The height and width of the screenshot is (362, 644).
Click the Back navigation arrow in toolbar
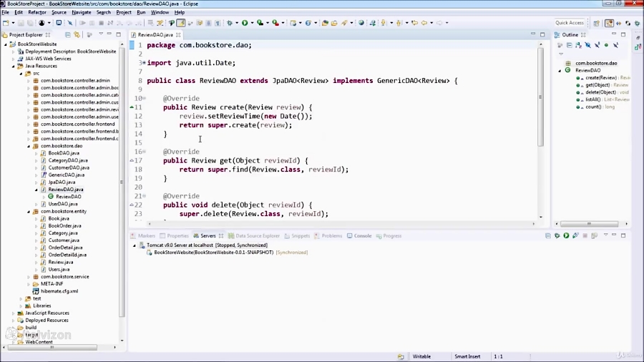(x=424, y=23)
